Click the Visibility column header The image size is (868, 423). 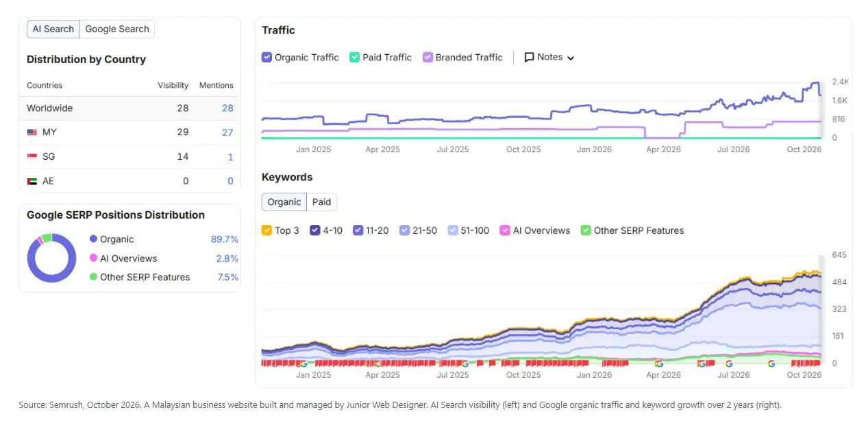[x=173, y=86]
